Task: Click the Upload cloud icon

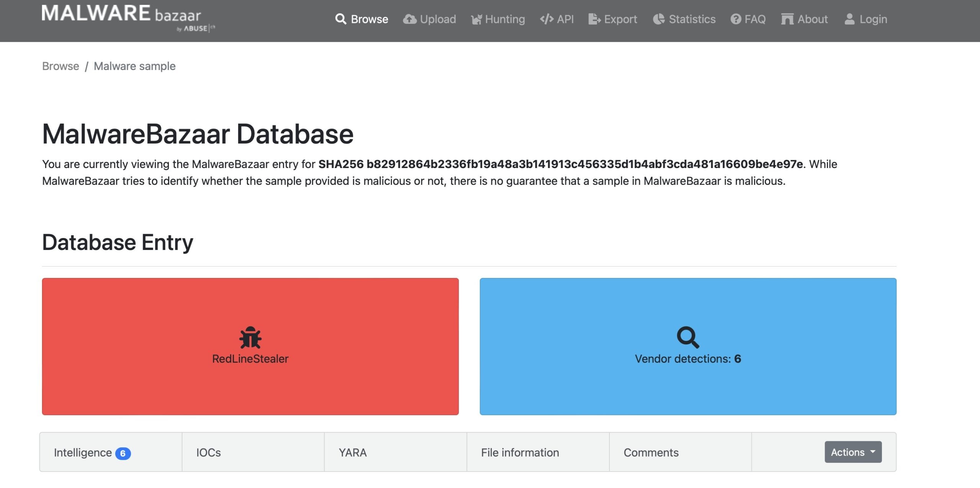Action: coord(410,19)
